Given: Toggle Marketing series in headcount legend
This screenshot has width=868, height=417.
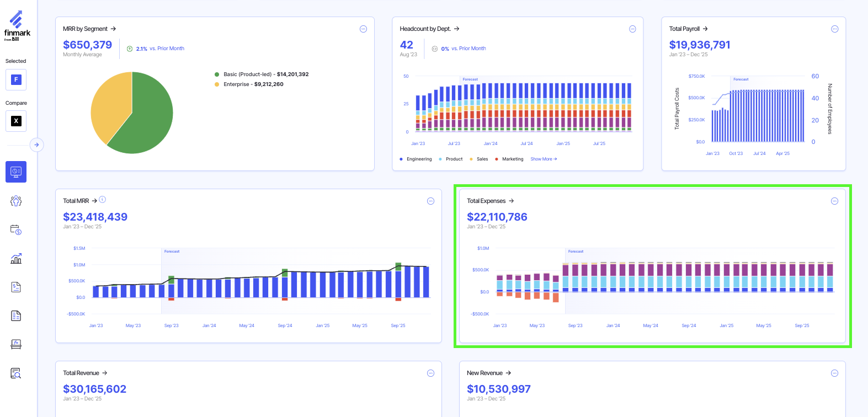Looking at the screenshot, I should click(x=512, y=159).
